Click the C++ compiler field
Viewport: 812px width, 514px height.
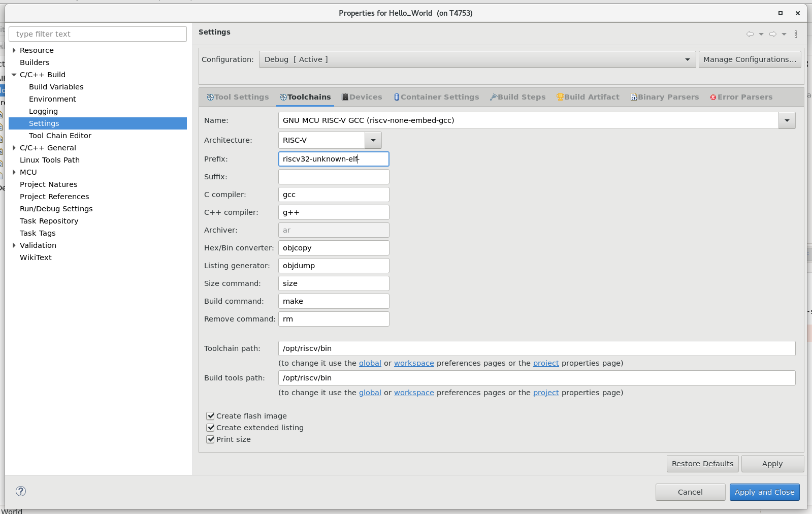coord(334,212)
